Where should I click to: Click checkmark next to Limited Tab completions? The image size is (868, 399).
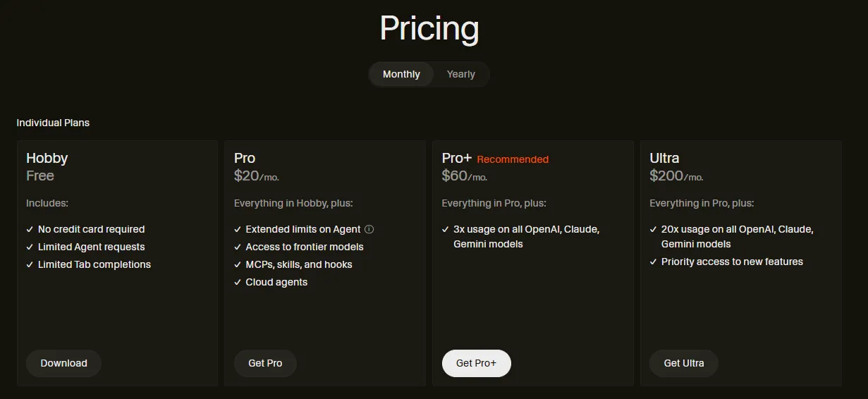(x=30, y=264)
